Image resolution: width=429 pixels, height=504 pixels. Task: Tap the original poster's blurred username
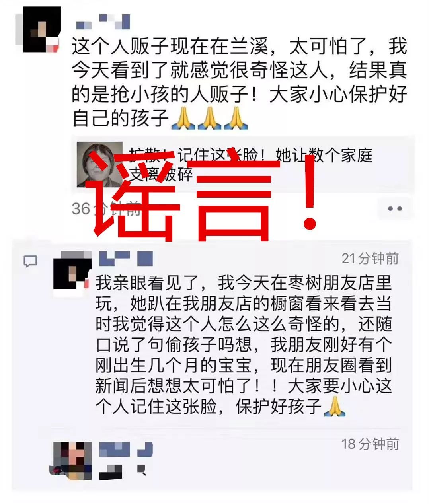(103, 21)
